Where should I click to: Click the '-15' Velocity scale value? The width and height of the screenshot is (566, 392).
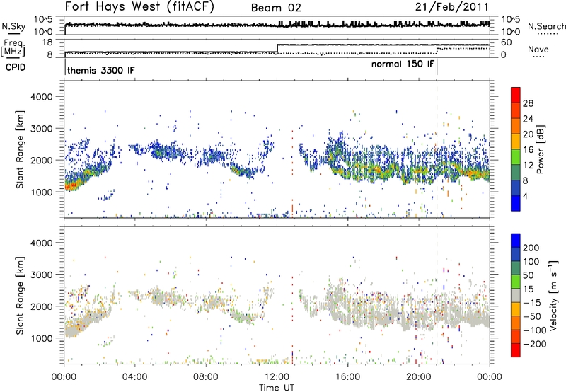[531, 303]
